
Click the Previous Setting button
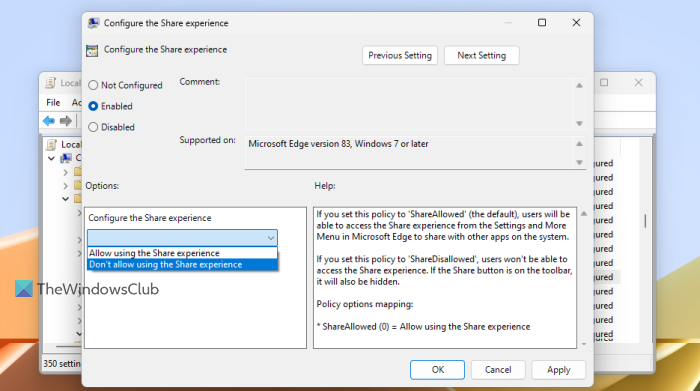click(x=400, y=55)
